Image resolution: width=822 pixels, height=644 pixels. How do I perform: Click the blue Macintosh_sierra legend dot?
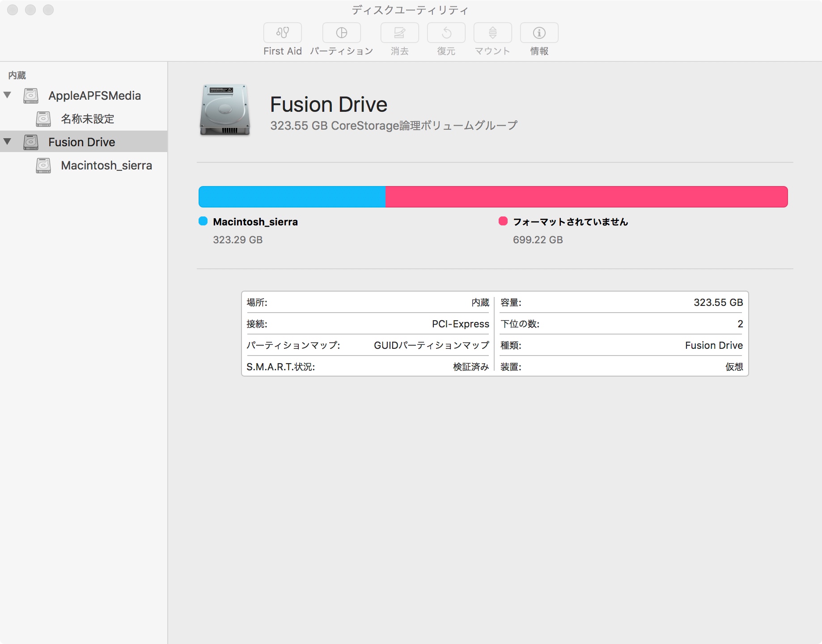click(203, 221)
